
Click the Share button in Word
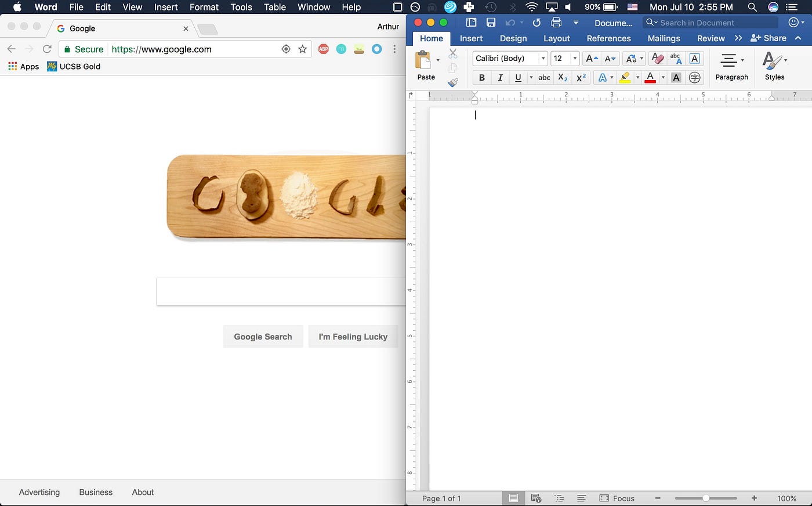[768, 38]
